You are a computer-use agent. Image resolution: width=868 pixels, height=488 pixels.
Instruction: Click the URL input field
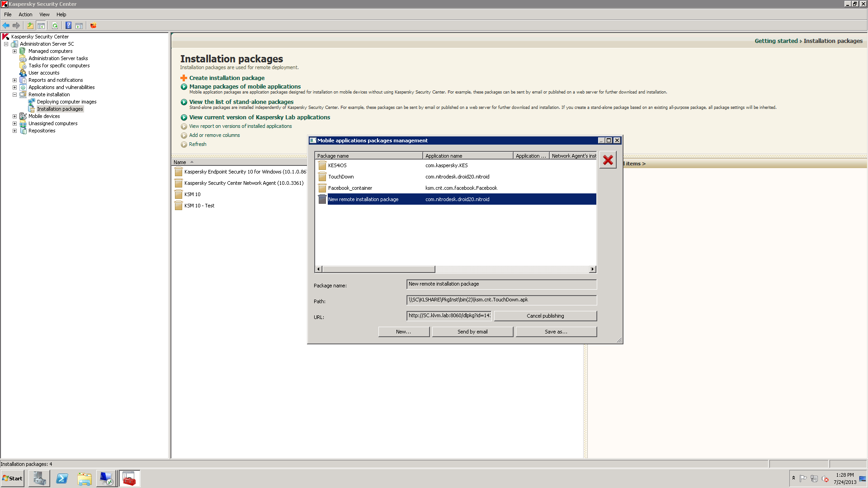449,315
